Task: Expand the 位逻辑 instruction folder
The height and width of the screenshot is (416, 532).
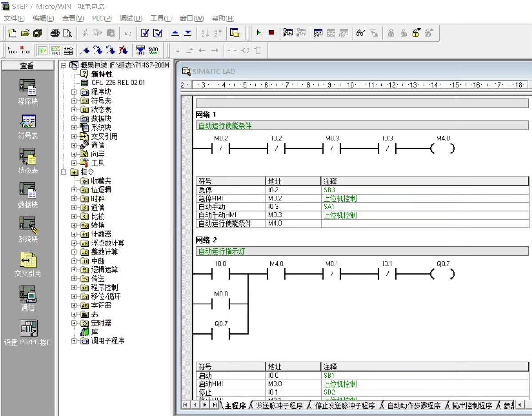Action: [x=74, y=189]
